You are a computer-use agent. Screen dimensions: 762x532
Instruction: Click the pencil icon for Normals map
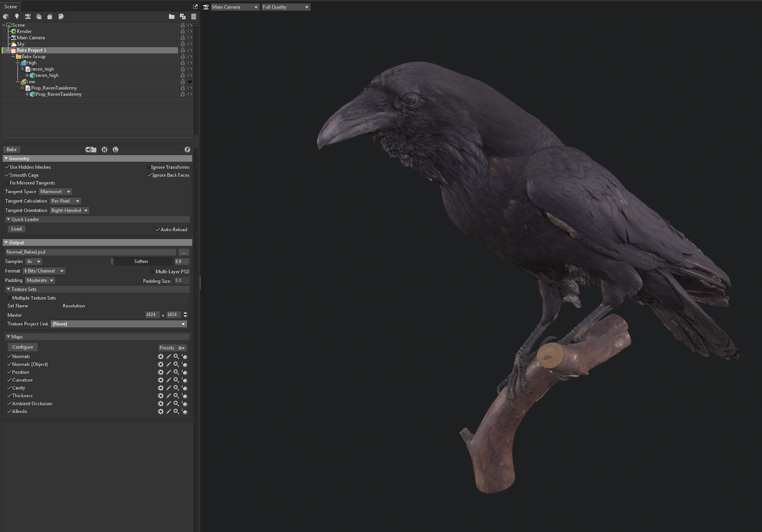(x=168, y=356)
